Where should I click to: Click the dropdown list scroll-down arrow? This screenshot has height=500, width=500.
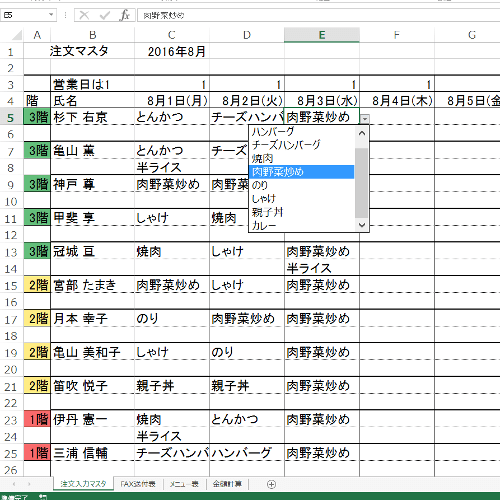[362, 225]
